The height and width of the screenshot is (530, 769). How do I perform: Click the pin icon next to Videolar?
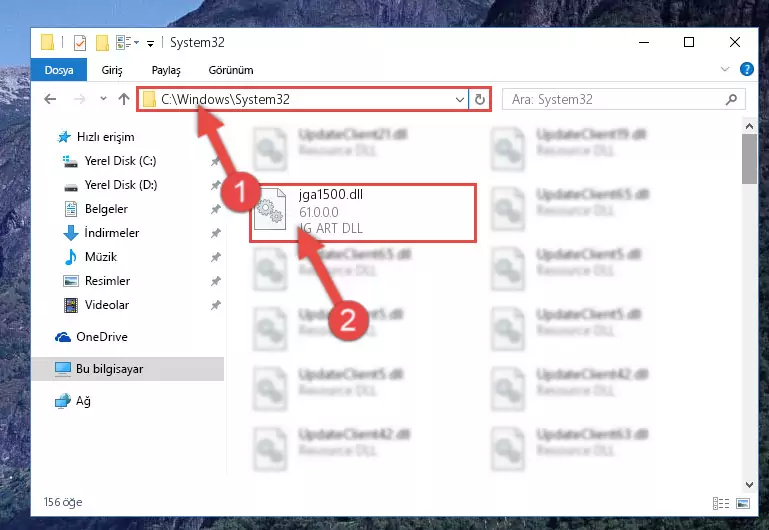(x=215, y=305)
